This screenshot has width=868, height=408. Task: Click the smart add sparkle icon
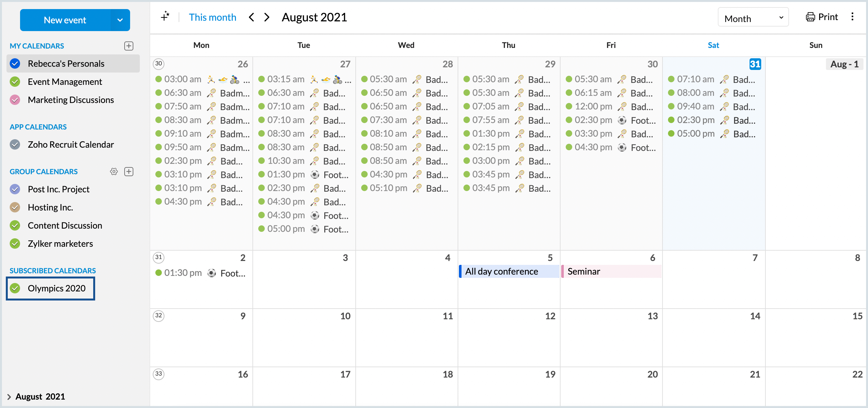[x=165, y=17]
